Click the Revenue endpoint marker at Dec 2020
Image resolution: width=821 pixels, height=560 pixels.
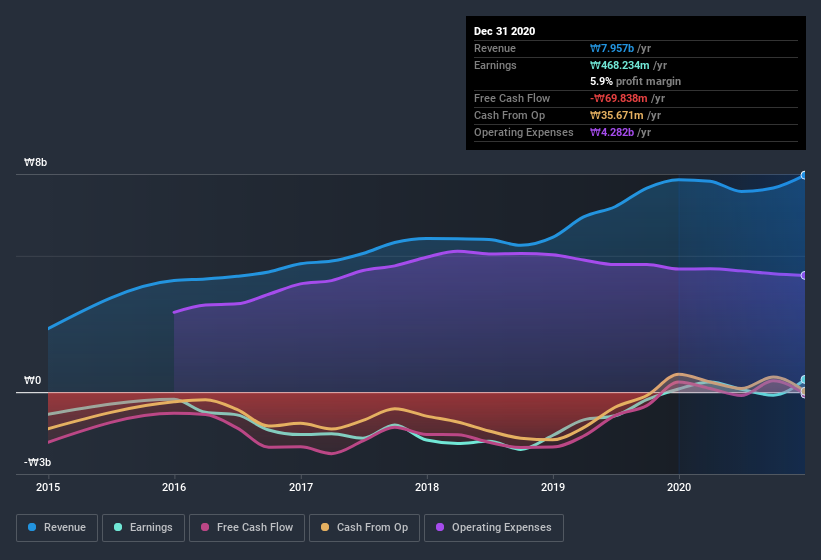(x=804, y=175)
